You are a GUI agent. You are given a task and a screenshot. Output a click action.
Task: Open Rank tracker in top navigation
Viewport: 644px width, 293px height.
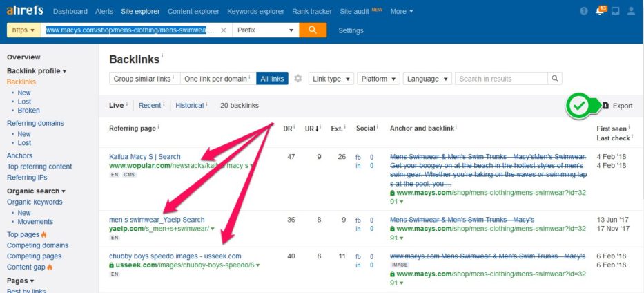pyautogui.click(x=312, y=12)
